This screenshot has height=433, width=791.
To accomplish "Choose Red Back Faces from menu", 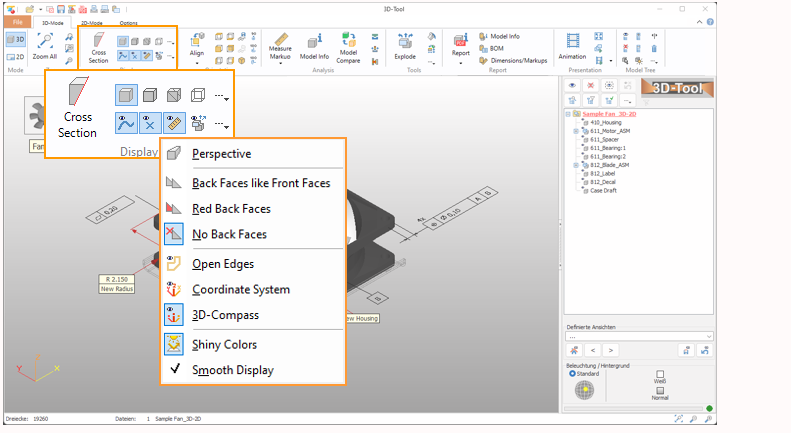I will tap(231, 209).
